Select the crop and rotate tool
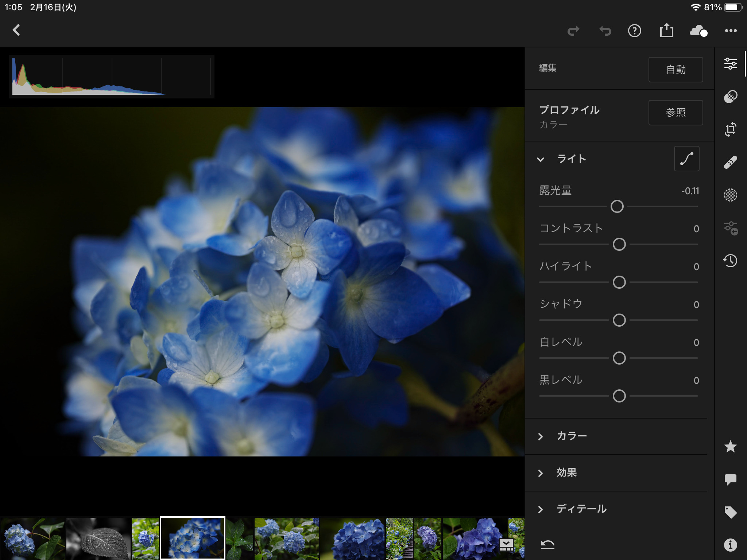Image resolution: width=747 pixels, height=560 pixels. point(731,129)
